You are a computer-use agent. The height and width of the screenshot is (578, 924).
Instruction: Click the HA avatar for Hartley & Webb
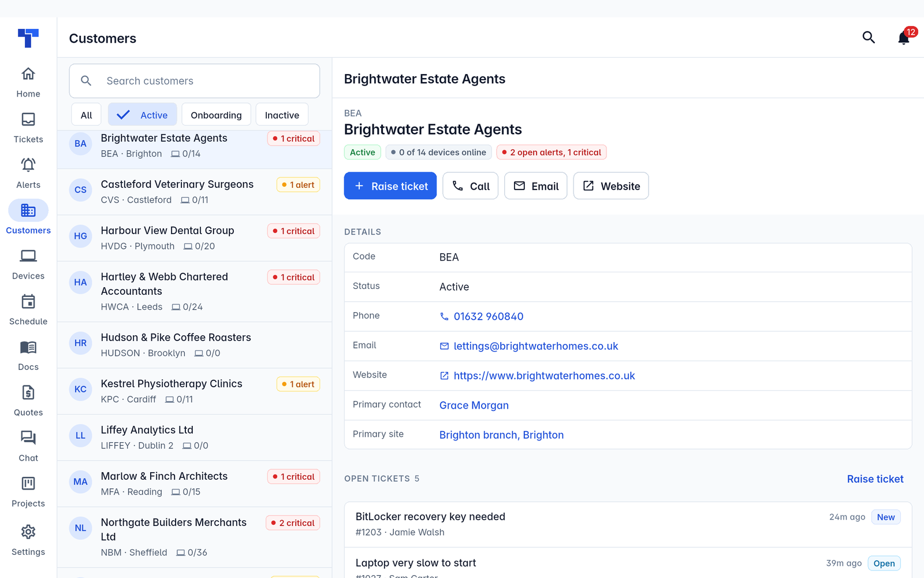pos(81,283)
